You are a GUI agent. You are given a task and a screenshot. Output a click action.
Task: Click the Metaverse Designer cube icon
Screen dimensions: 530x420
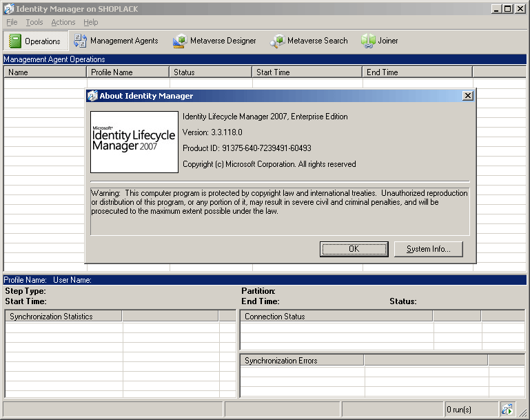point(180,41)
